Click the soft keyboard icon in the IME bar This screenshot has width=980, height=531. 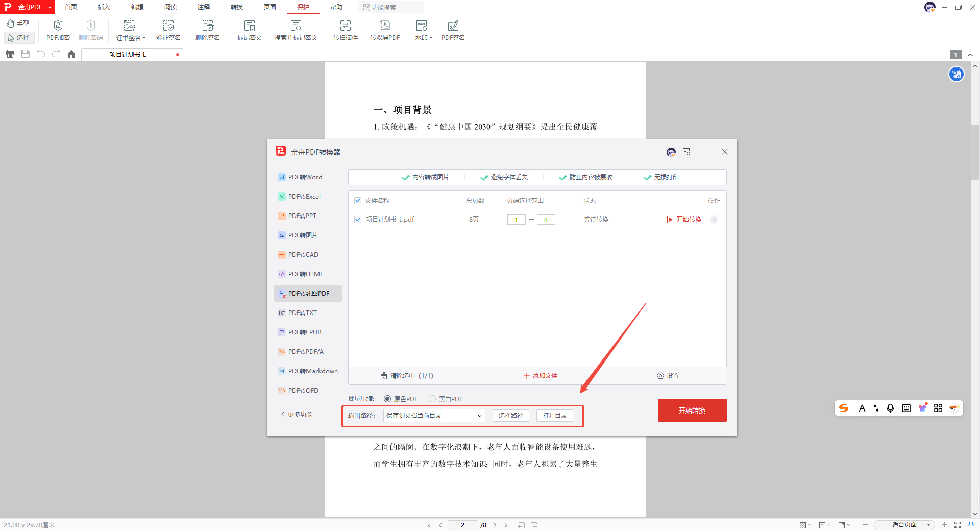pyautogui.click(x=906, y=408)
